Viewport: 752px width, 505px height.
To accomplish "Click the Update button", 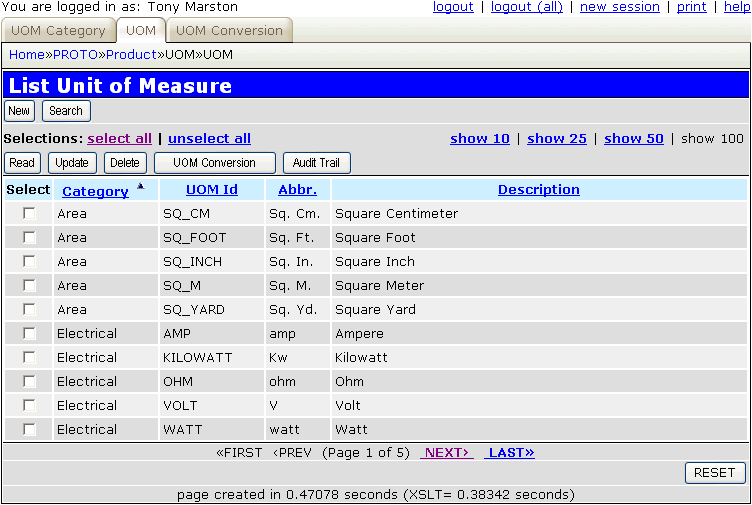I will click(72, 163).
